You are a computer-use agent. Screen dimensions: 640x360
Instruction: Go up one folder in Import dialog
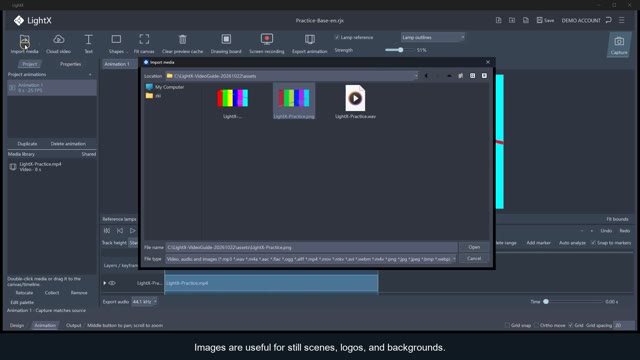pyautogui.click(x=449, y=76)
